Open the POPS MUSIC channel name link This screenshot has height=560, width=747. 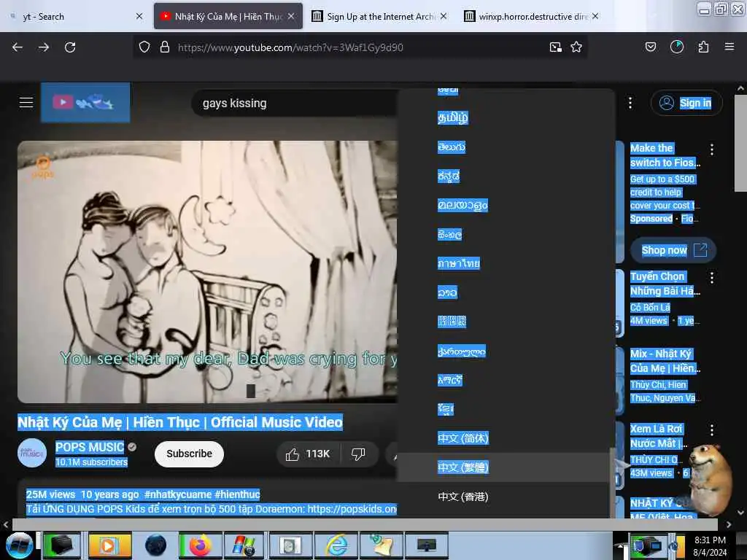tap(90, 447)
